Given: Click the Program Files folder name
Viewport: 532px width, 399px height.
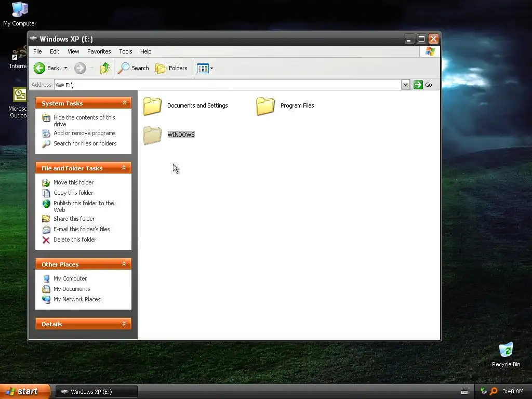Looking at the screenshot, I should pyautogui.click(x=297, y=105).
